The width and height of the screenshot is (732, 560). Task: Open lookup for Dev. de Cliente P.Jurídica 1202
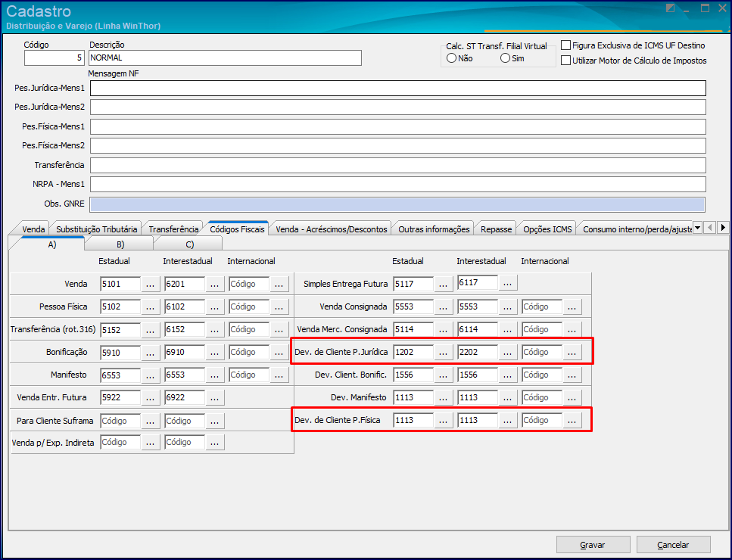pos(443,353)
